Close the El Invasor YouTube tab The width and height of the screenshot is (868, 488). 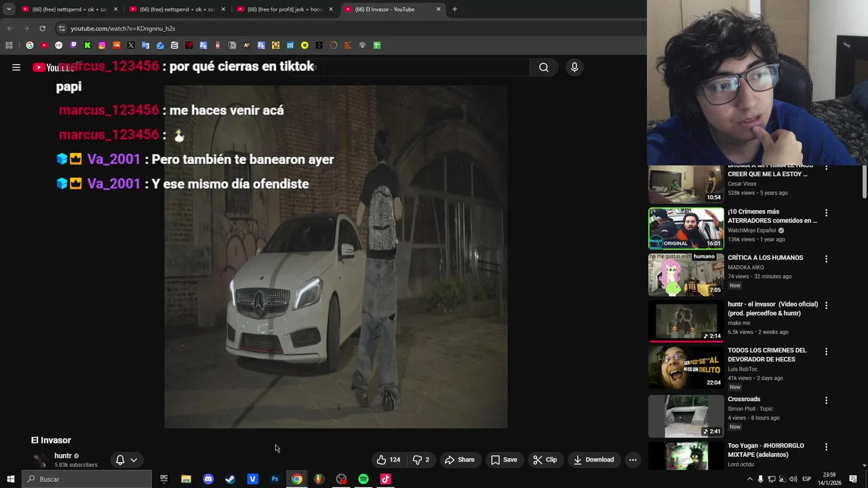coord(438,9)
